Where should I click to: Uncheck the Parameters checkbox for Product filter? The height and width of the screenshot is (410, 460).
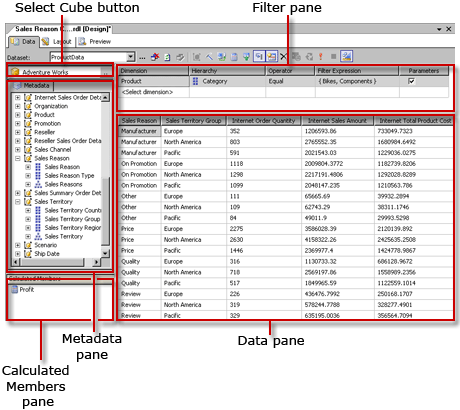(x=412, y=81)
